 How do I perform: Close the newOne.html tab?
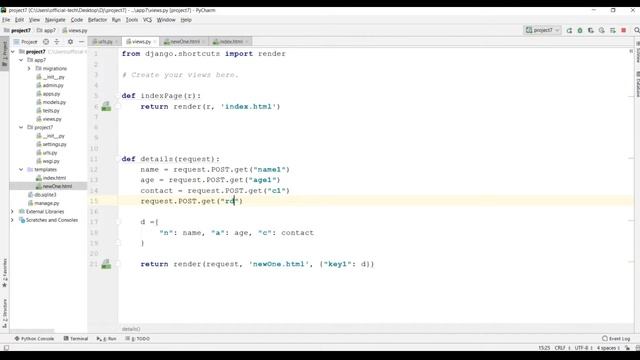coord(203,42)
